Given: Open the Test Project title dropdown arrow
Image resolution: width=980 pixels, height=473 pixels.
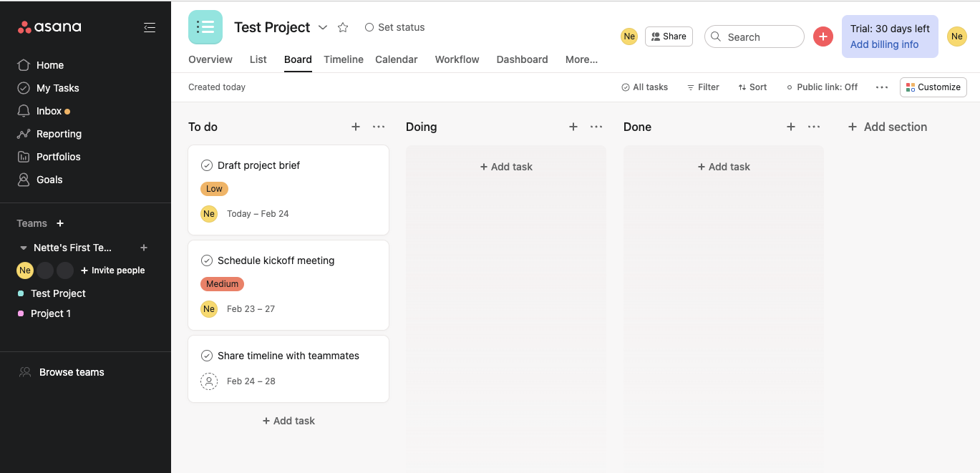Looking at the screenshot, I should (x=323, y=27).
